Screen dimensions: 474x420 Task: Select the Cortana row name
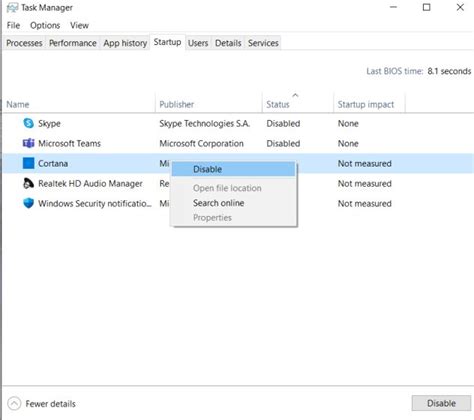pyautogui.click(x=53, y=163)
